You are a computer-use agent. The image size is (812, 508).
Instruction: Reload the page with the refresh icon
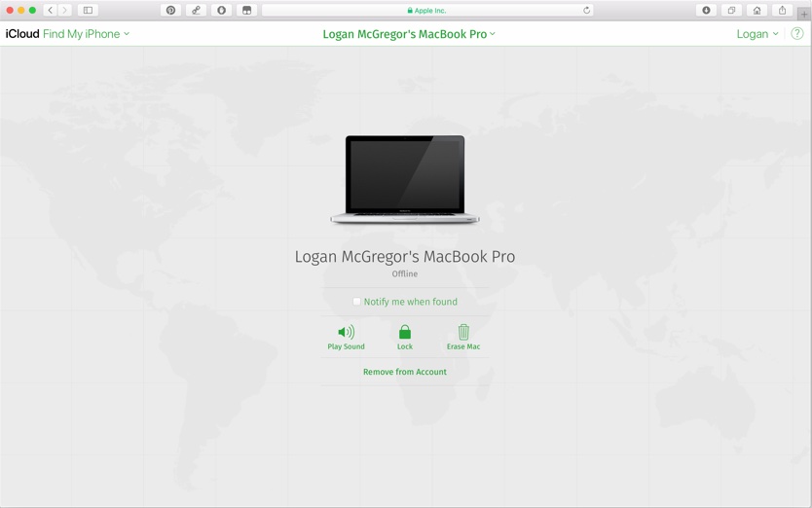coord(586,10)
